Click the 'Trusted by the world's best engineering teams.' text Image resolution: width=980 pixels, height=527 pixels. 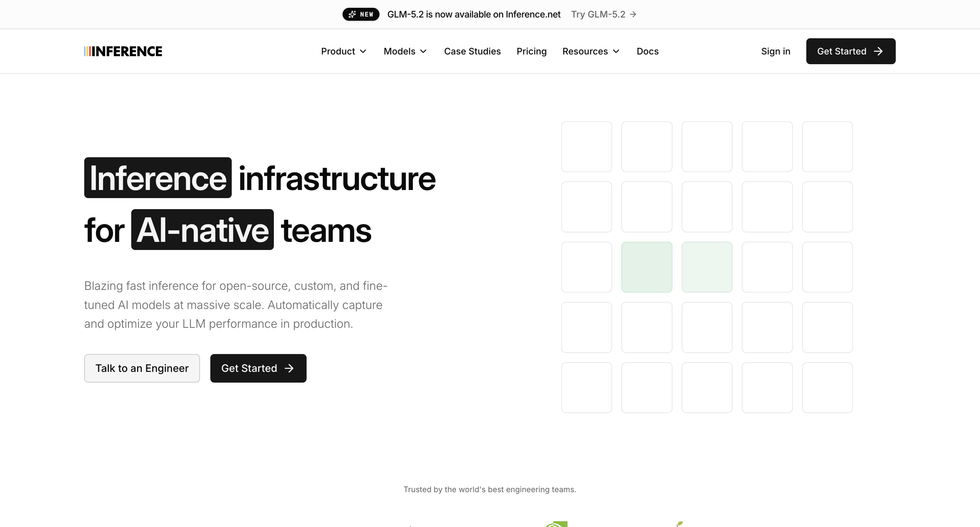click(490, 489)
